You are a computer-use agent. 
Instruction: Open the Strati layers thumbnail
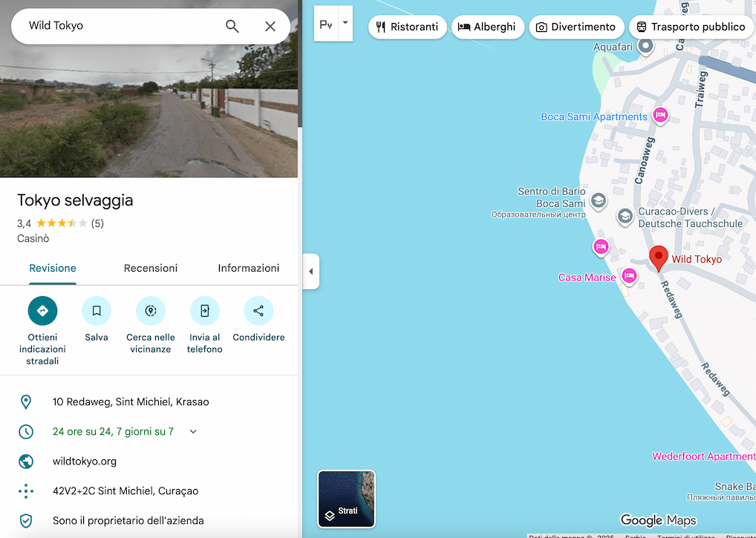tap(346, 499)
